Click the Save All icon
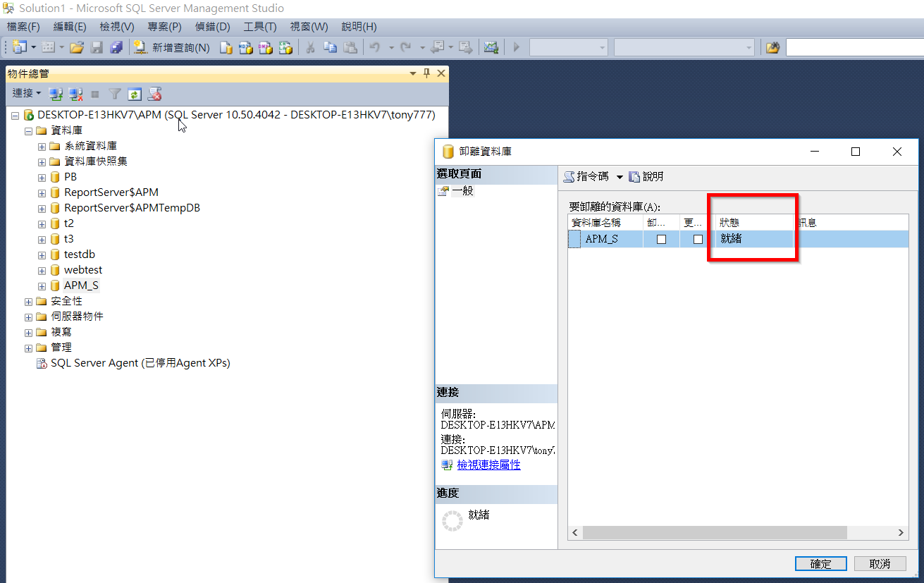This screenshot has height=583, width=924. point(116,47)
